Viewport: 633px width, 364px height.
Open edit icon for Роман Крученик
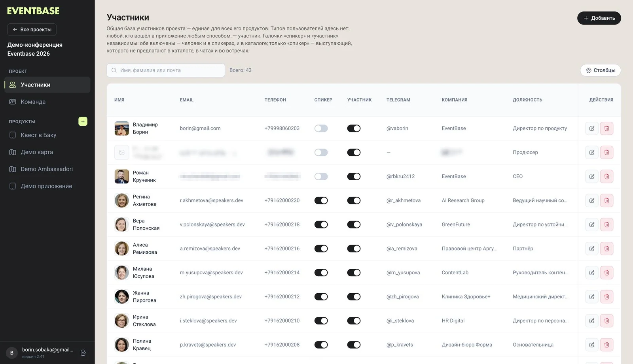pyautogui.click(x=591, y=176)
